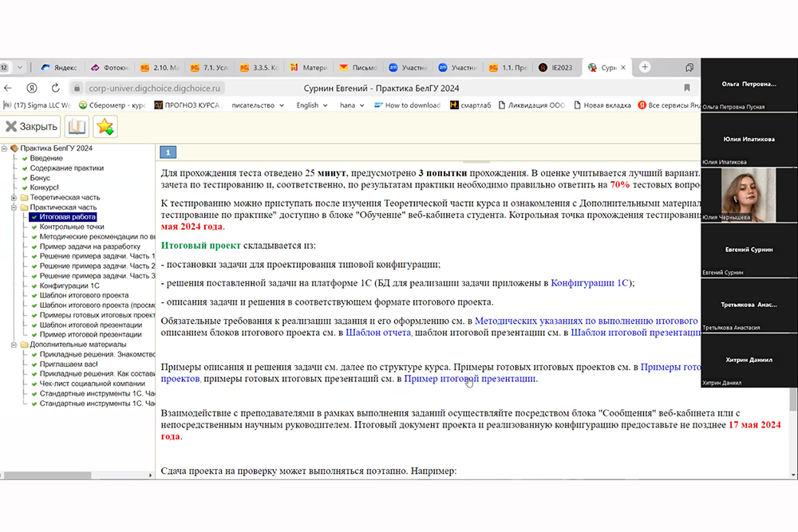The height and width of the screenshot is (532, 798).
Task: Click Юлия Чернышева video thumbnail
Action: coord(748,195)
